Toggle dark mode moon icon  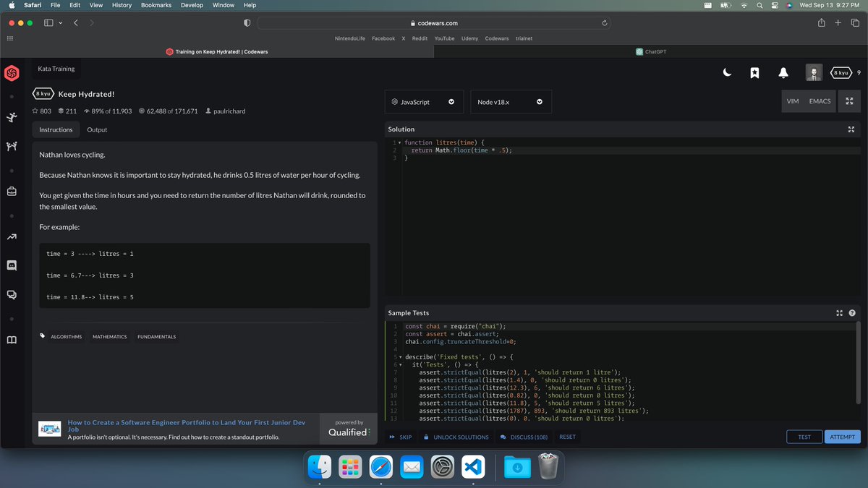tap(728, 72)
